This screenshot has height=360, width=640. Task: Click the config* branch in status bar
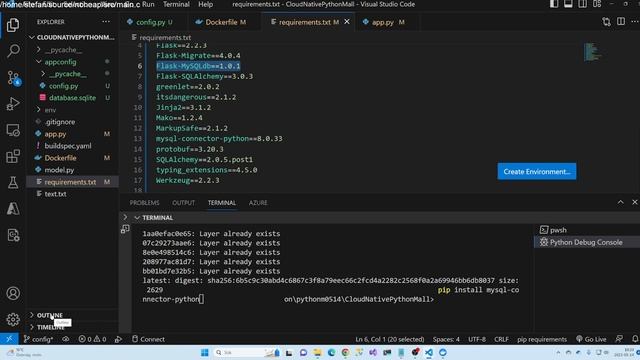tap(38, 339)
